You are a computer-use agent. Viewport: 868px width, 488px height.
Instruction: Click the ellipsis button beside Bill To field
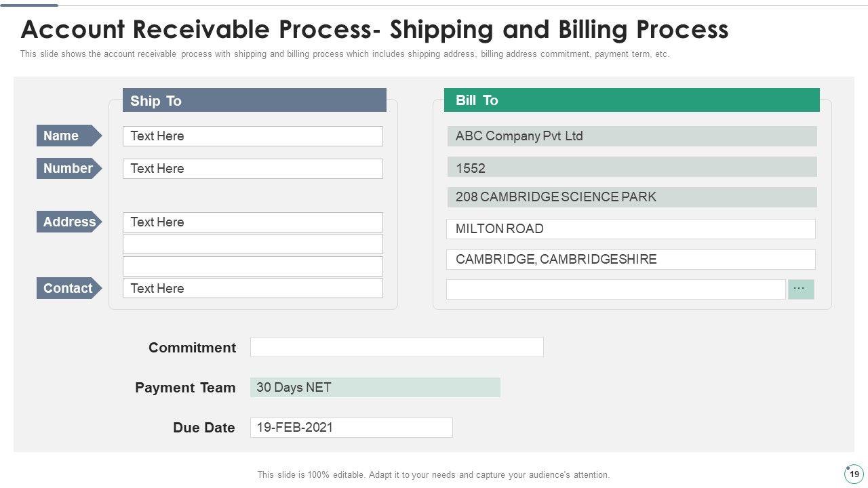(x=801, y=289)
